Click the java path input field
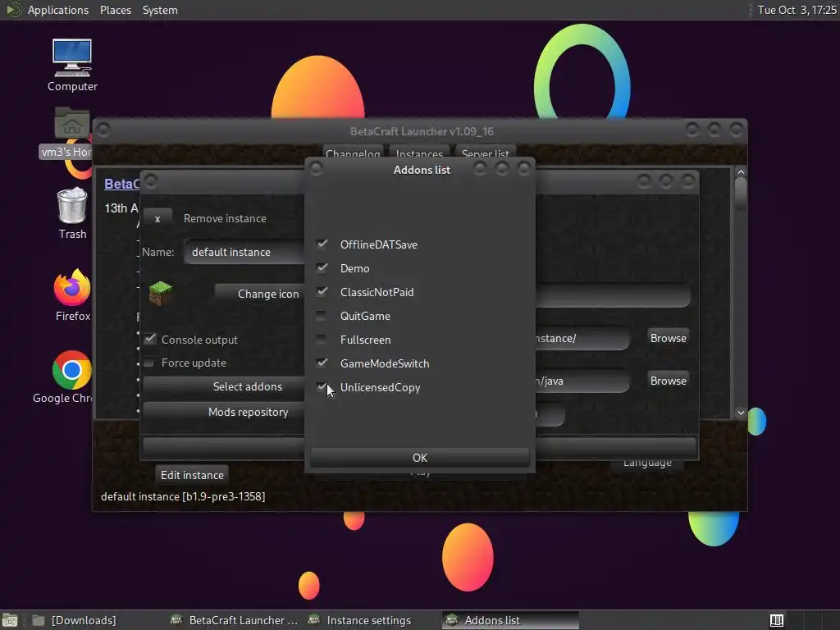Image resolution: width=840 pixels, height=630 pixels. coord(582,381)
